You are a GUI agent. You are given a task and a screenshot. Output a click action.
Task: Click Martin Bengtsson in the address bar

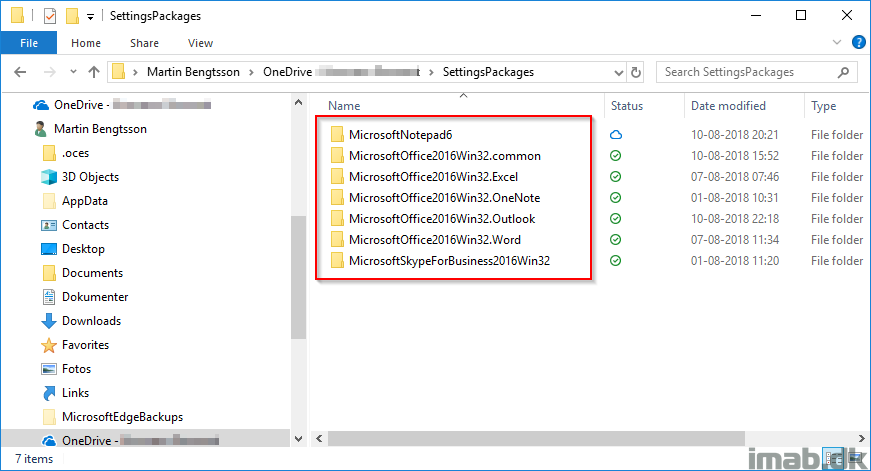193,72
